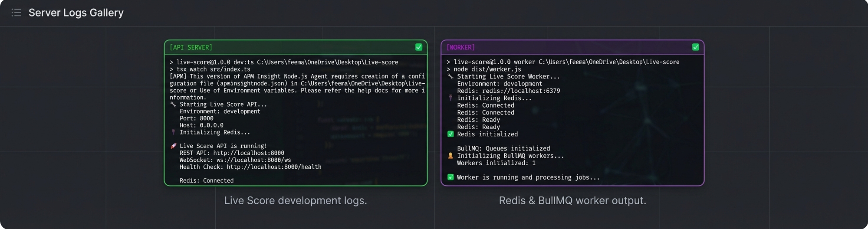Click the Live Score development logs caption
The height and width of the screenshot is (229, 868).
point(296,200)
